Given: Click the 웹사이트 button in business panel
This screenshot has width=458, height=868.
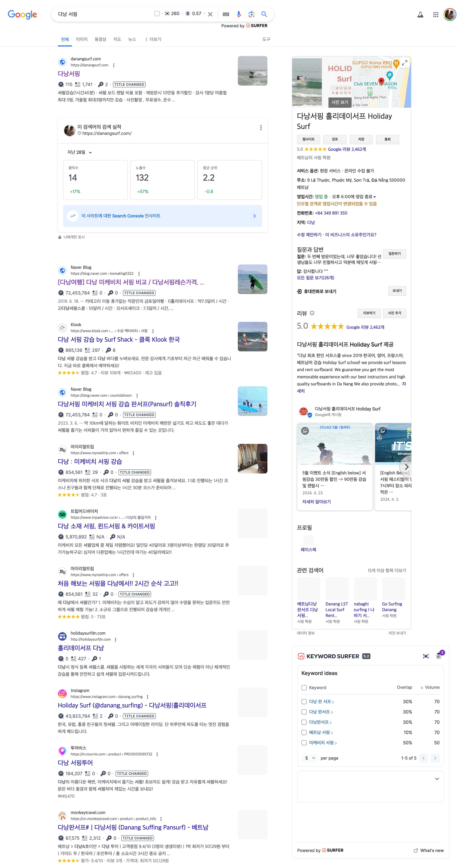Looking at the screenshot, I should [x=308, y=139].
